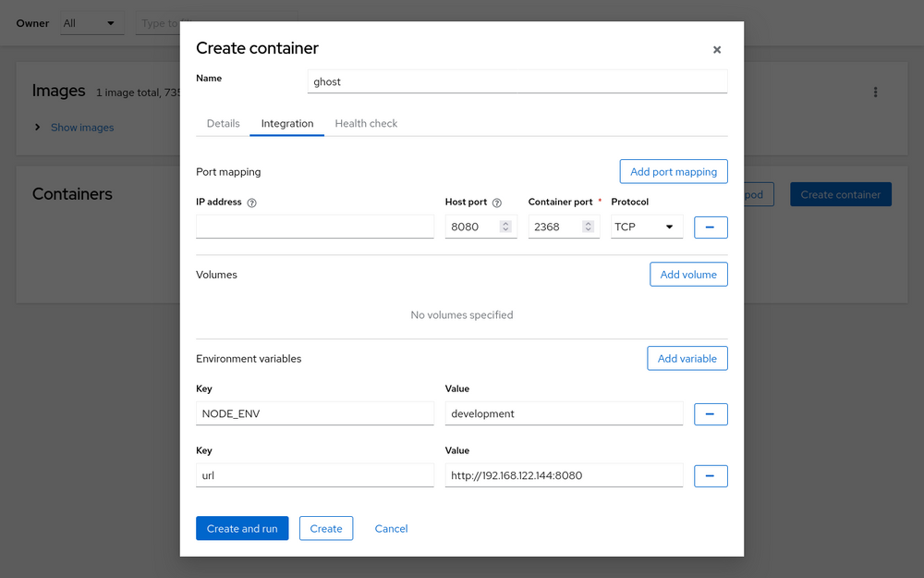Select the container Name input field
Screen dimensions: 924x578
point(517,82)
